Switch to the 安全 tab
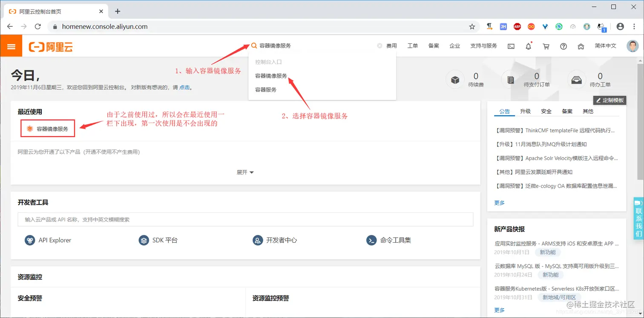The width and height of the screenshot is (644, 318). point(546,111)
